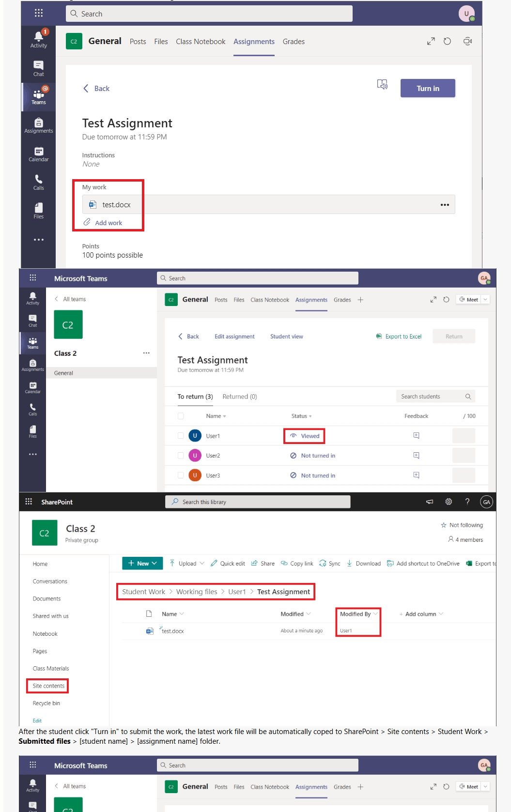Check the User2 row checkbox
511x812 pixels.
click(x=181, y=456)
